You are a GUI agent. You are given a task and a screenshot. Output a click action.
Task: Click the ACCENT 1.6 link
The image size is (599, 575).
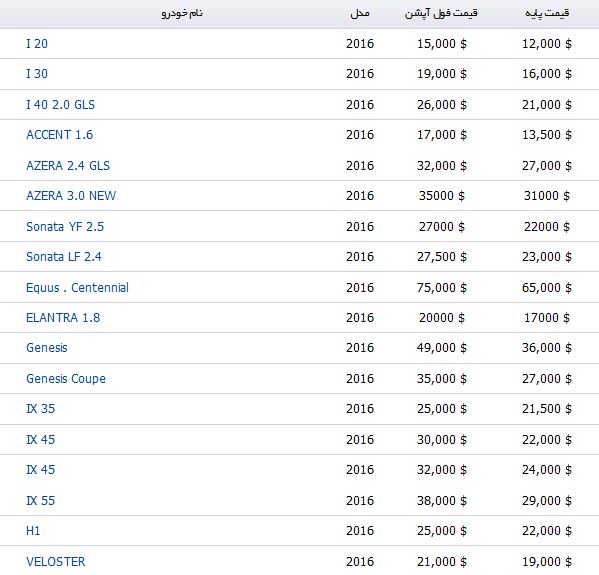(60, 134)
